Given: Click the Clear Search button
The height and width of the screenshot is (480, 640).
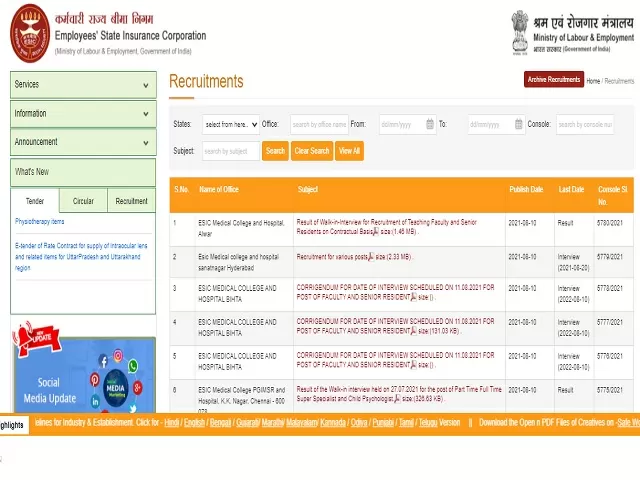Looking at the screenshot, I should click(x=312, y=151).
